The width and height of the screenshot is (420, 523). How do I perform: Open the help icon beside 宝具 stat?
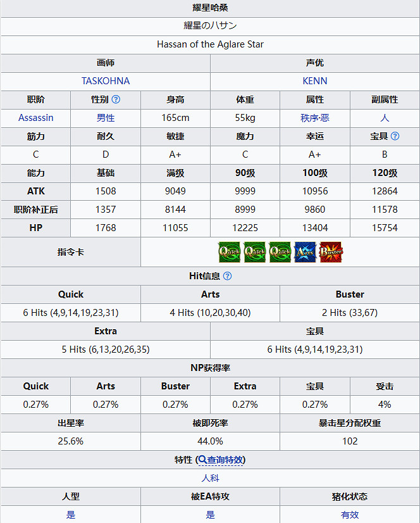395,136
